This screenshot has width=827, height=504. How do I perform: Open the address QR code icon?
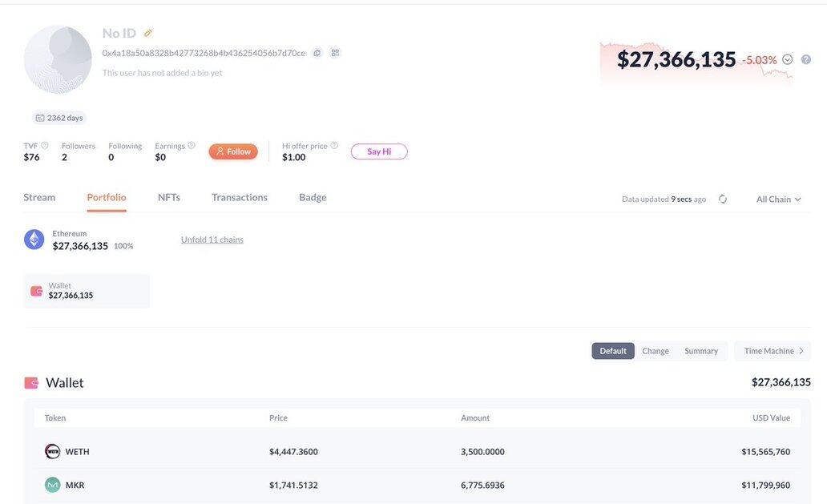pos(335,53)
